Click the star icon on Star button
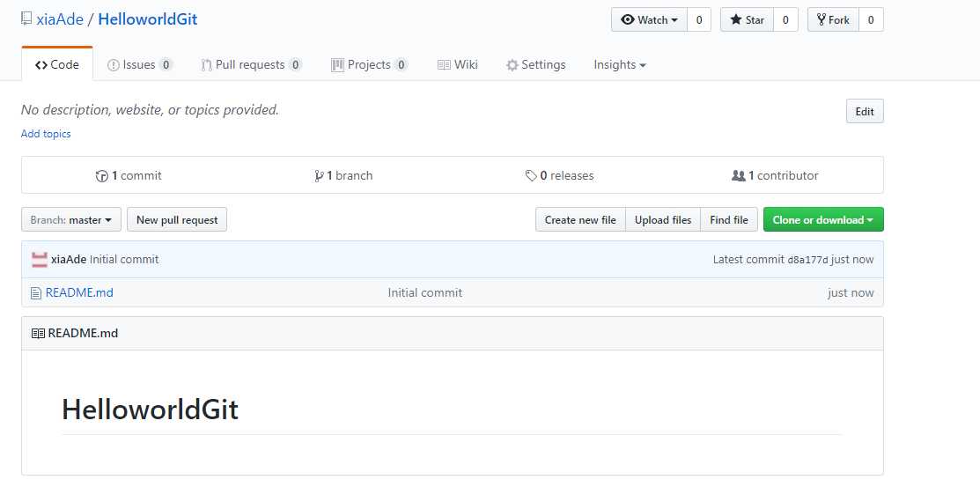 tap(735, 20)
